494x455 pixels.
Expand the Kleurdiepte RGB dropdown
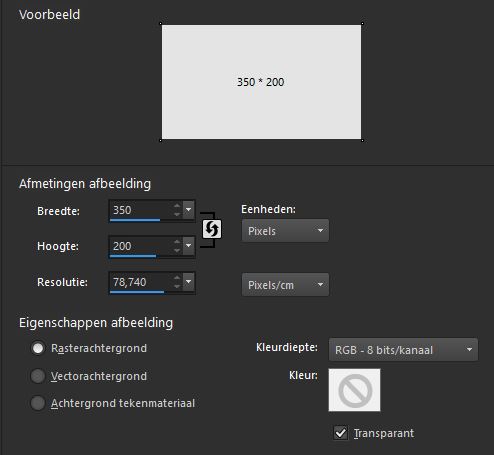point(403,350)
